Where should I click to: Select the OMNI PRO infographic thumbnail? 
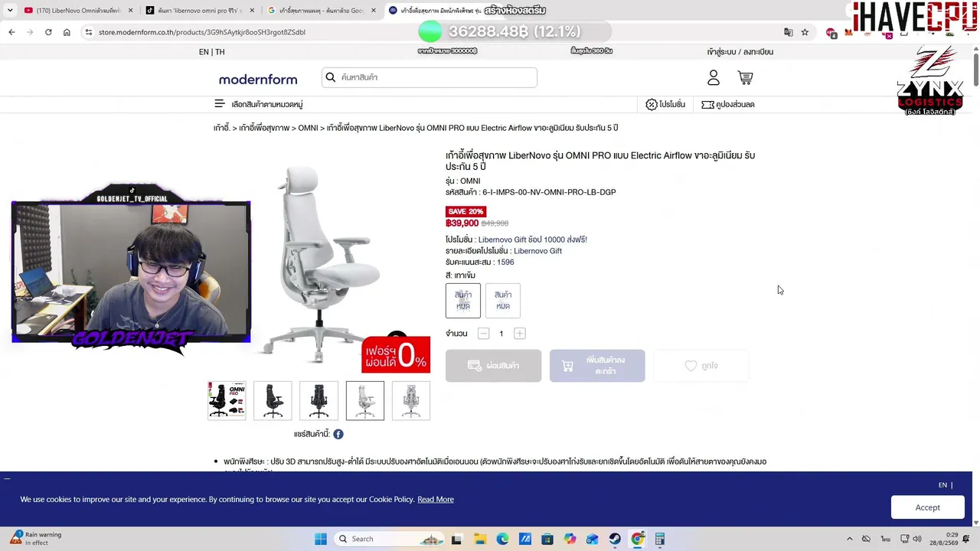[x=227, y=400]
